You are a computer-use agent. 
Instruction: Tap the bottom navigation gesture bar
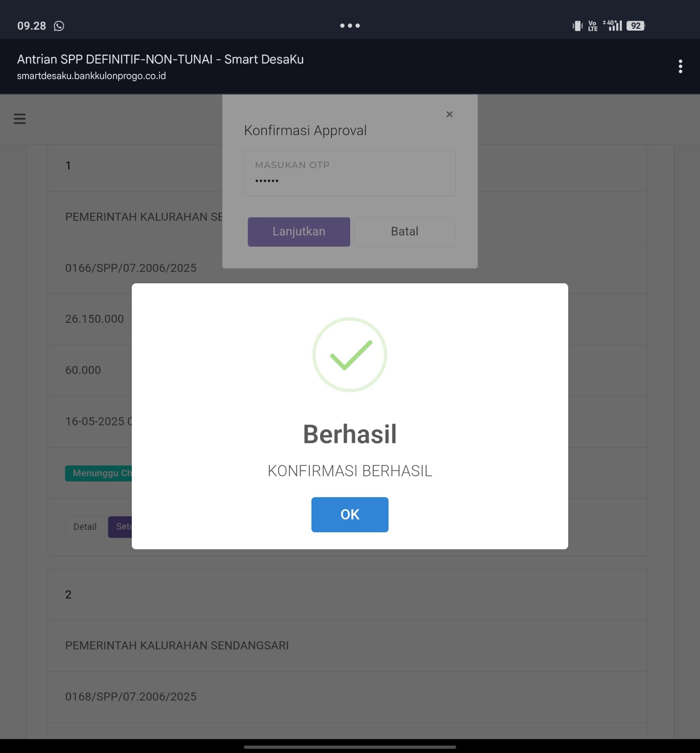coord(350,747)
